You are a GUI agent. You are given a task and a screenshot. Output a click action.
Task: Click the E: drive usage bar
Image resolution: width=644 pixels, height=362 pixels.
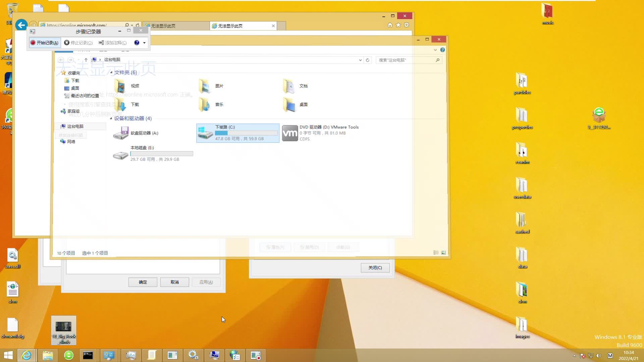coord(162,154)
